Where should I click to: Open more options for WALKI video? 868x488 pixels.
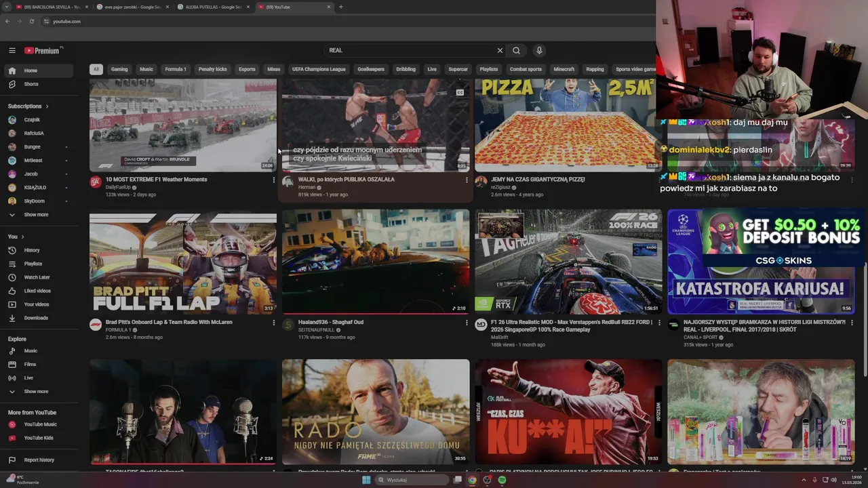467,180
